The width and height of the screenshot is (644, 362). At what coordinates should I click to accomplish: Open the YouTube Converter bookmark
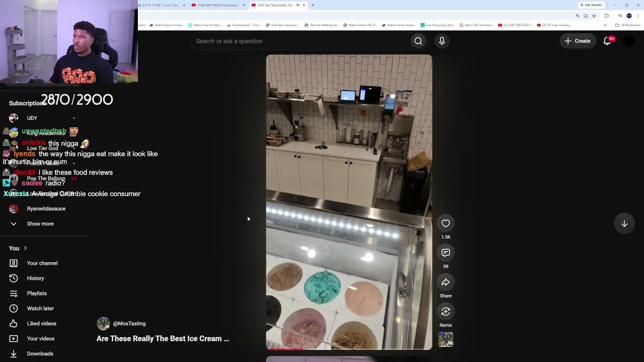(x=282, y=25)
